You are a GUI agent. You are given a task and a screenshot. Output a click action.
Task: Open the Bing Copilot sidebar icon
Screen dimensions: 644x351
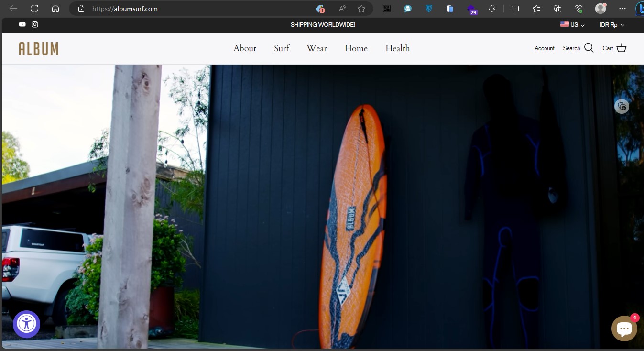[x=639, y=9]
